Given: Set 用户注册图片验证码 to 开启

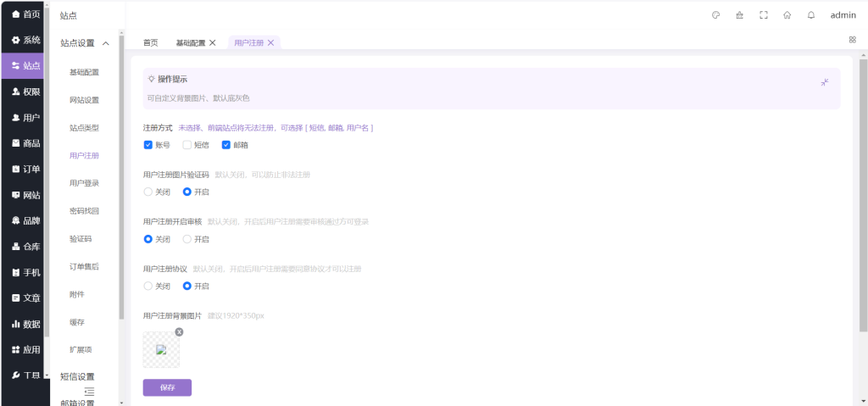Looking at the screenshot, I should [187, 192].
